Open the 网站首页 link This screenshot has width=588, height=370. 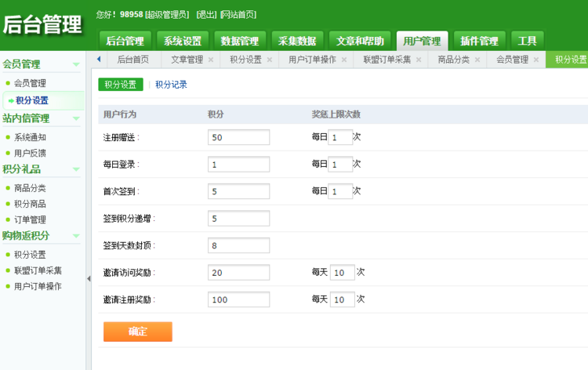[x=238, y=15]
